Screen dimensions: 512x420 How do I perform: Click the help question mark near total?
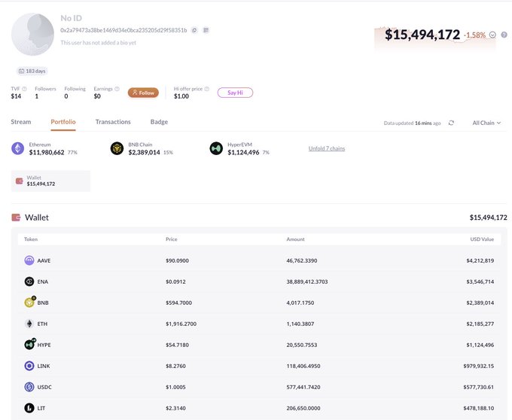(504, 35)
